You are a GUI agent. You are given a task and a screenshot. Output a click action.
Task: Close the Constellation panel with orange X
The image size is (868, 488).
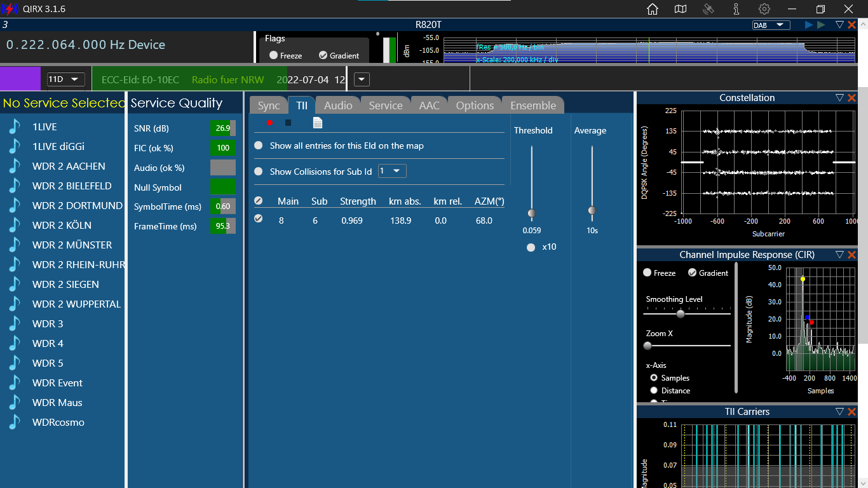tap(851, 98)
